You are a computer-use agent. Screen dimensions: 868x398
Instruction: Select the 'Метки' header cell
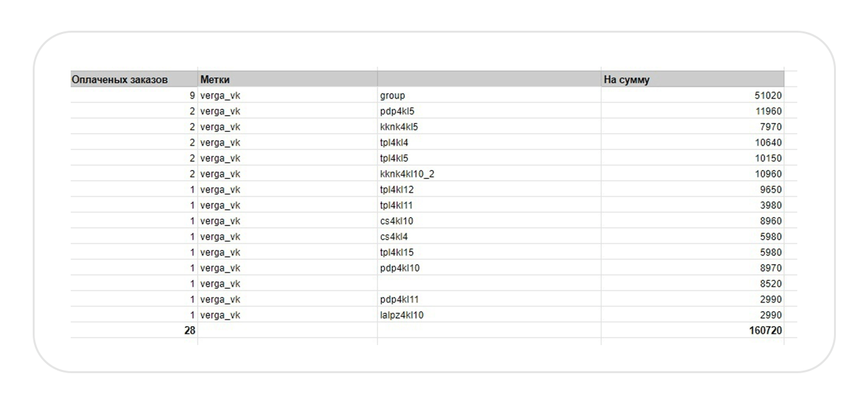point(215,80)
